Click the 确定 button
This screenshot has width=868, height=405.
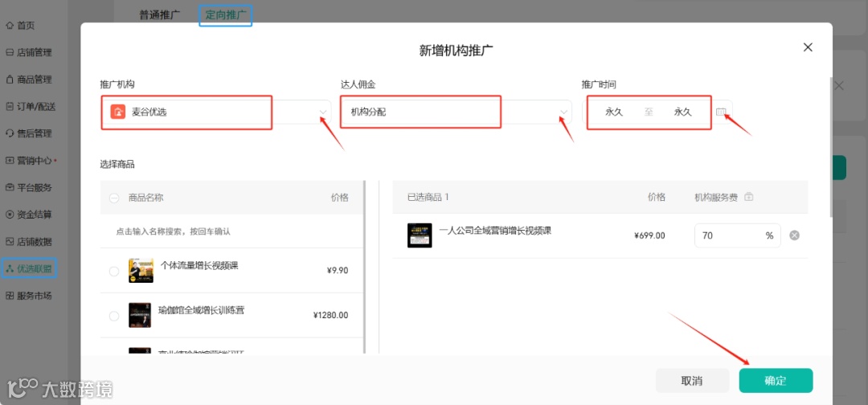(x=776, y=381)
